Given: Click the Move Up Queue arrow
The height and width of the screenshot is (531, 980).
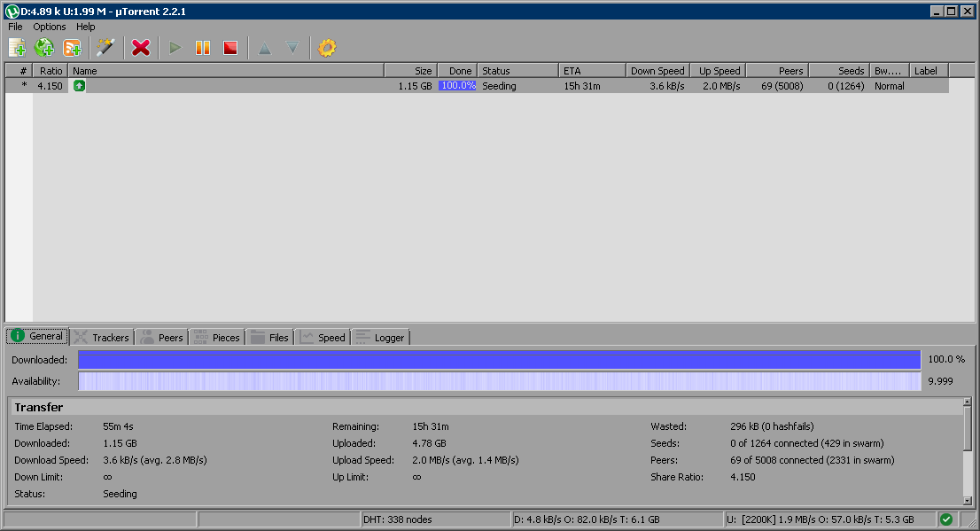Looking at the screenshot, I should click(264, 48).
